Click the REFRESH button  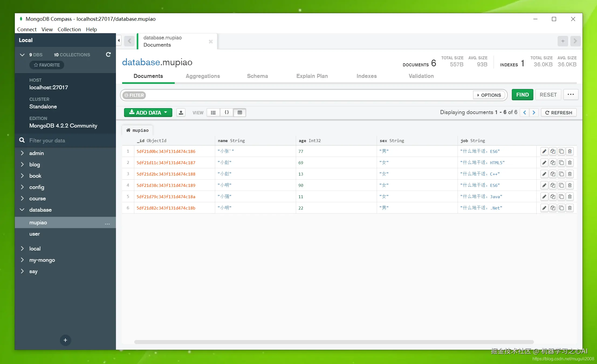pyautogui.click(x=559, y=112)
